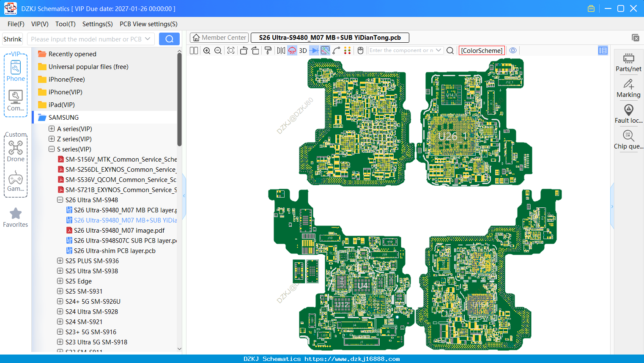Collapse the S series(VIP) node

(52, 149)
